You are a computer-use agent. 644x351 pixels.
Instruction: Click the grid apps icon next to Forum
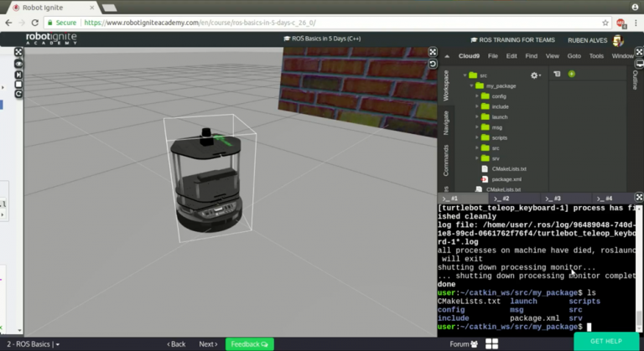coord(491,344)
